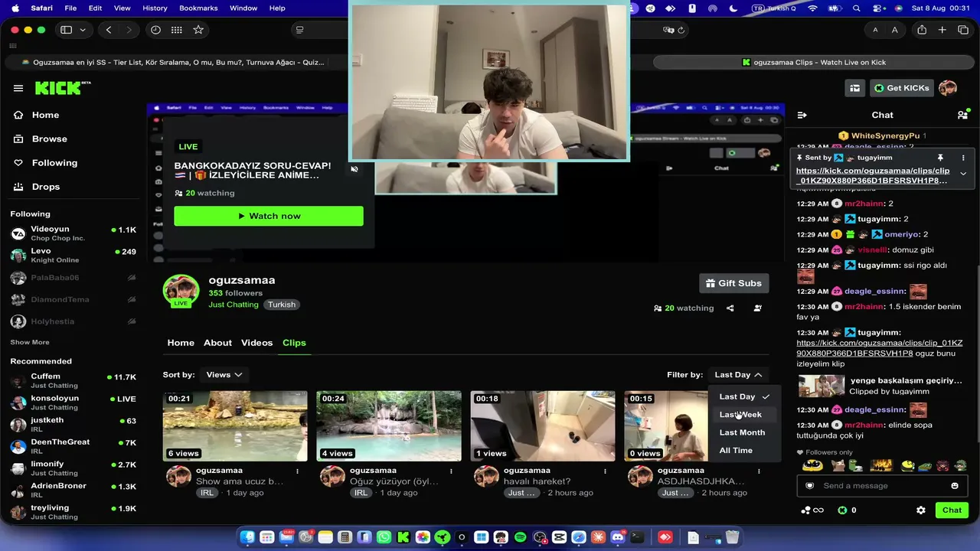Focus the Send a message field
Screen dimensions: 980x551
pos(880,486)
